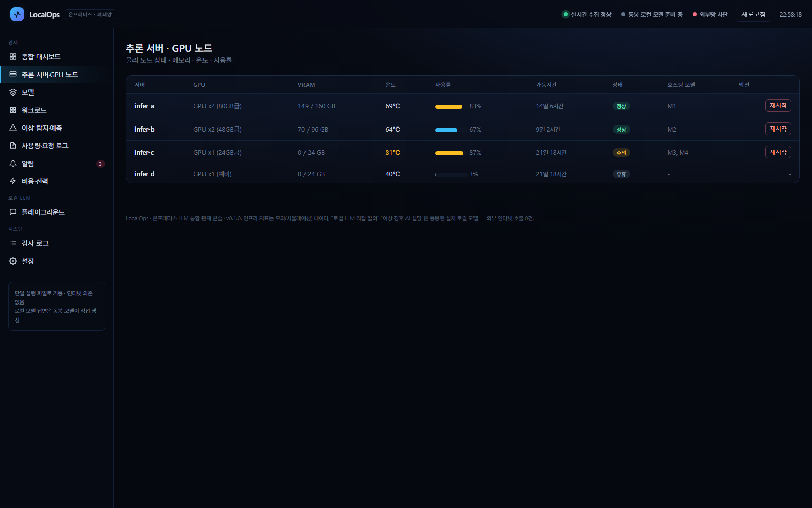Screen dimensions: 812x508
Task: Click the VRAM column header
Action: point(307,85)
